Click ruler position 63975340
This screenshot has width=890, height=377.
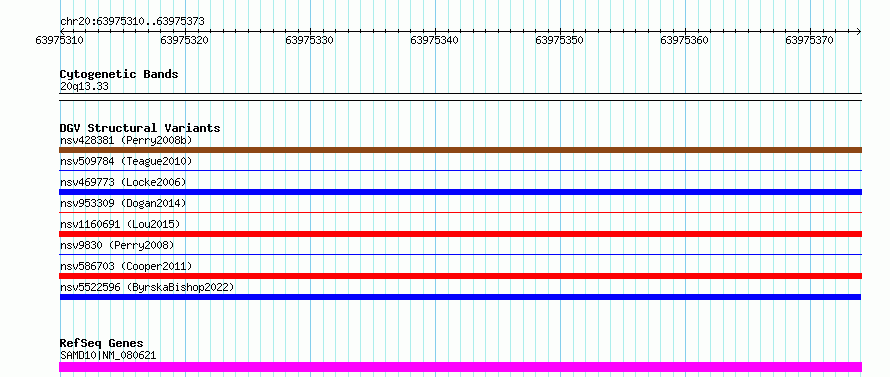pyautogui.click(x=435, y=40)
